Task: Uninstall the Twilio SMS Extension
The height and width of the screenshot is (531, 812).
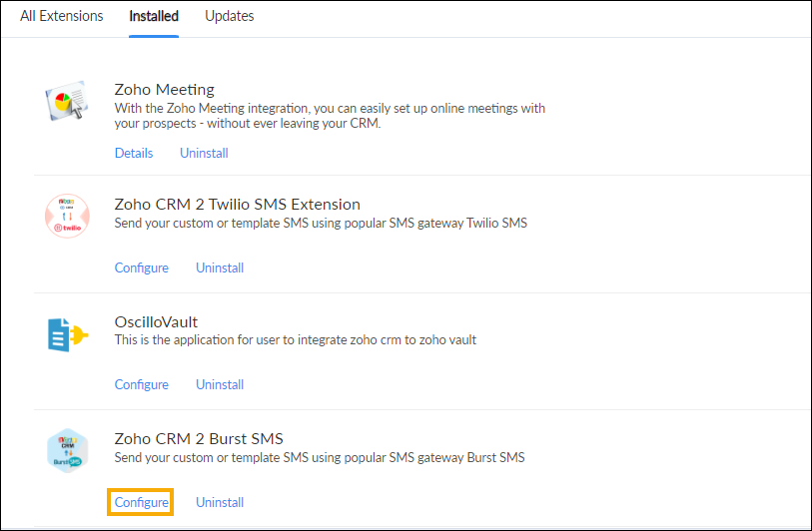Action: (x=220, y=268)
